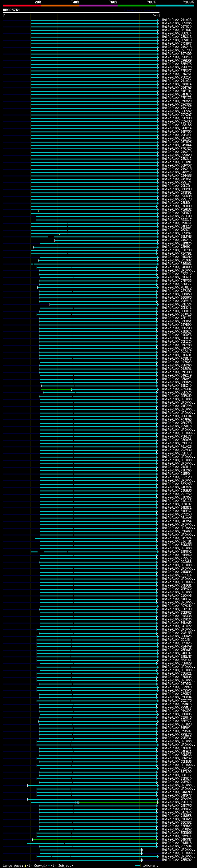Select hit UniRef100_A7S516
The height and width of the screenshot is (868, 197).
pyautogui.click(x=177, y=558)
